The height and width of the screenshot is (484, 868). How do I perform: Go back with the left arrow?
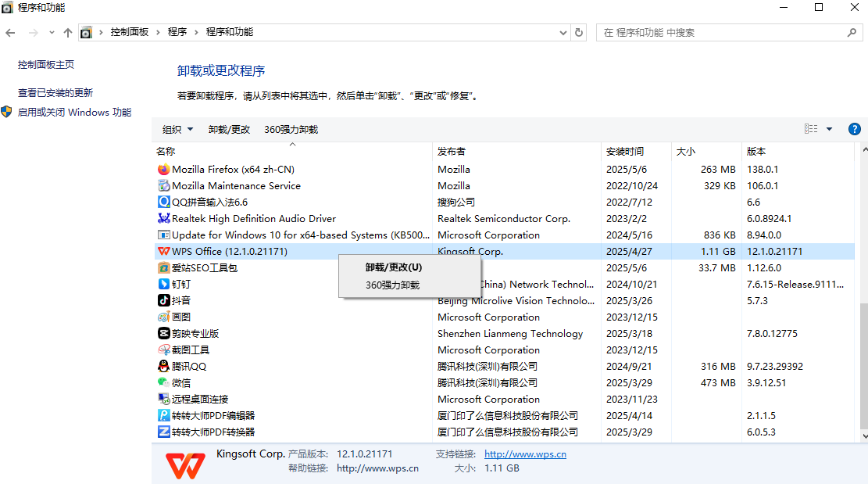tap(10, 33)
